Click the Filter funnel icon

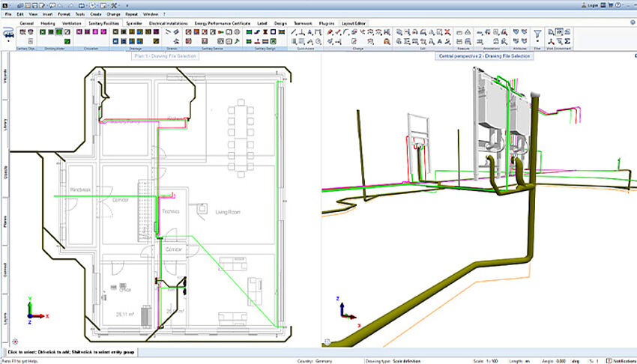[x=537, y=33]
